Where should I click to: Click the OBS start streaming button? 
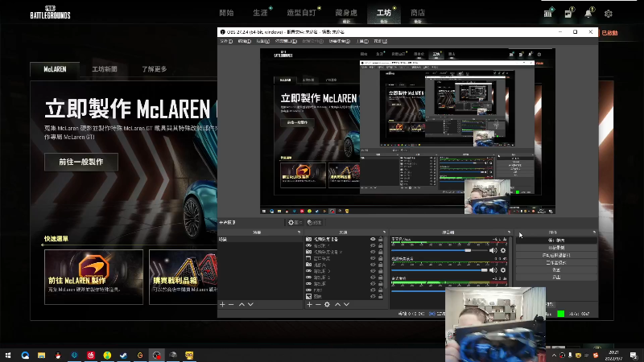[556, 241]
